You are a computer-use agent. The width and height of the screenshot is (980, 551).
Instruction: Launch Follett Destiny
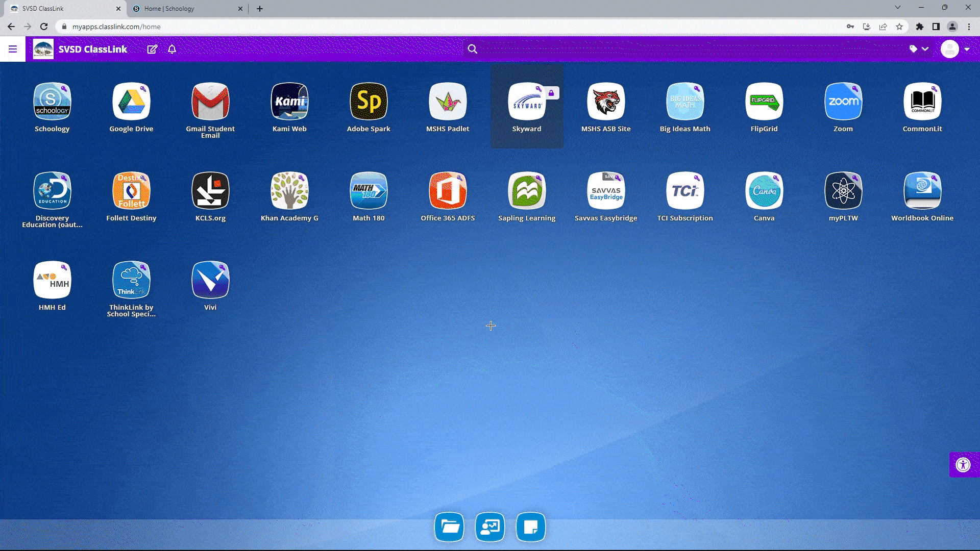pyautogui.click(x=131, y=191)
